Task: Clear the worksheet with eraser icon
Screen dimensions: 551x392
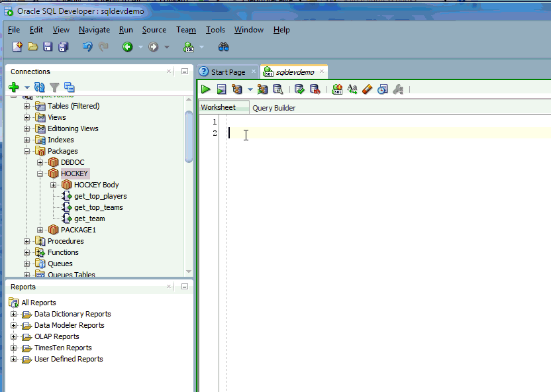Action: [x=367, y=89]
